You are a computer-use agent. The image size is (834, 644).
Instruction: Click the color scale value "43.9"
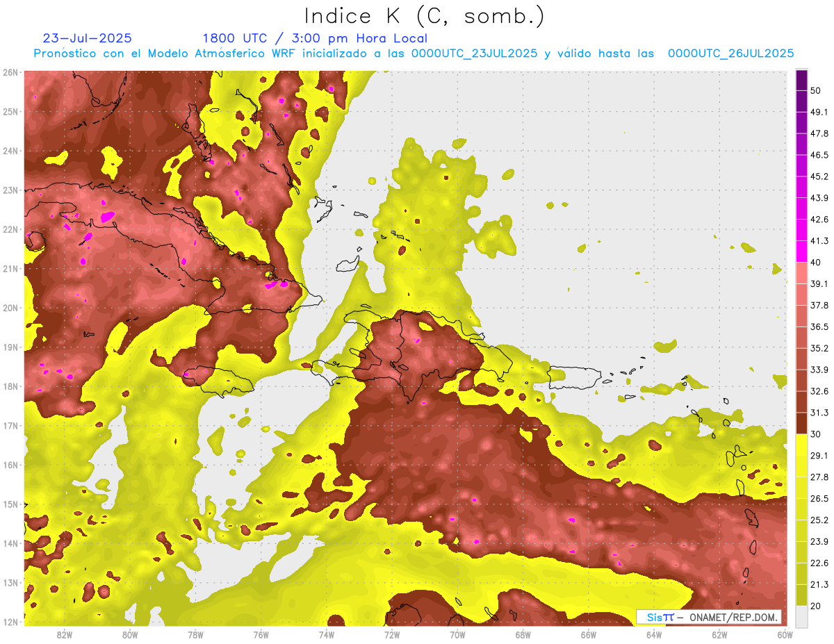(x=819, y=197)
